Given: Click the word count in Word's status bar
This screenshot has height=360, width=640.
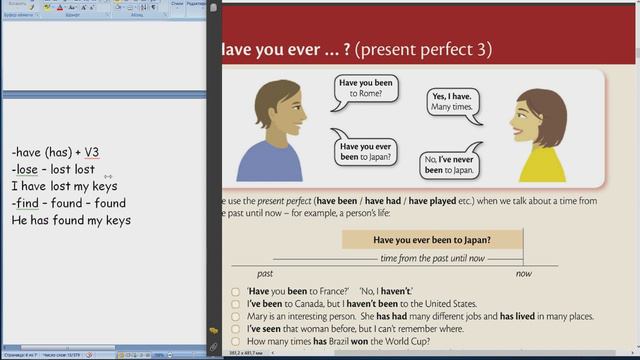Looking at the screenshot, I should [61, 355].
